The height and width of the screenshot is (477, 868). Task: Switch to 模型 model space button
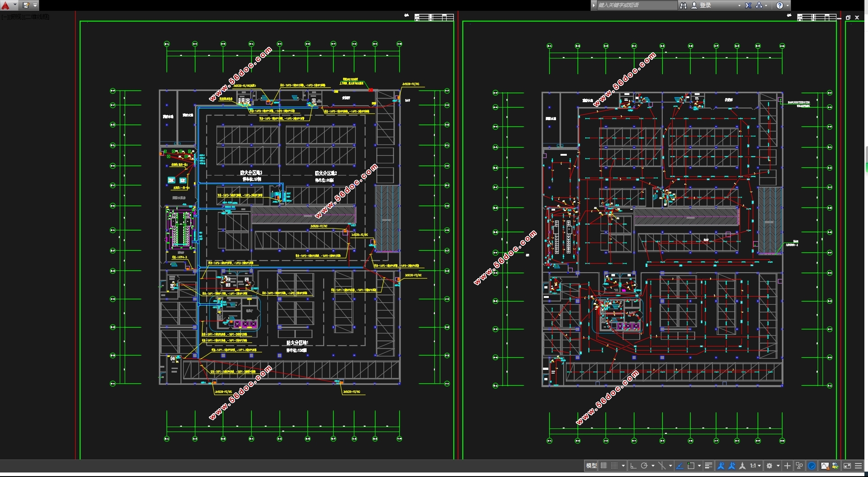pyautogui.click(x=591, y=466)
